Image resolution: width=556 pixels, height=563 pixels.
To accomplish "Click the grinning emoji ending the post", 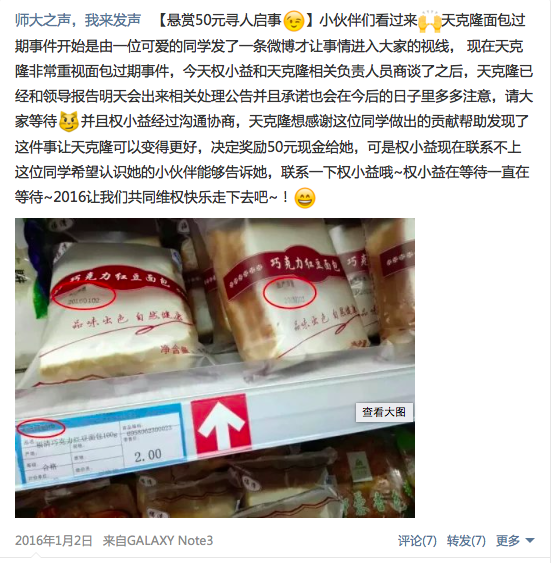I will tap(305, 198).
